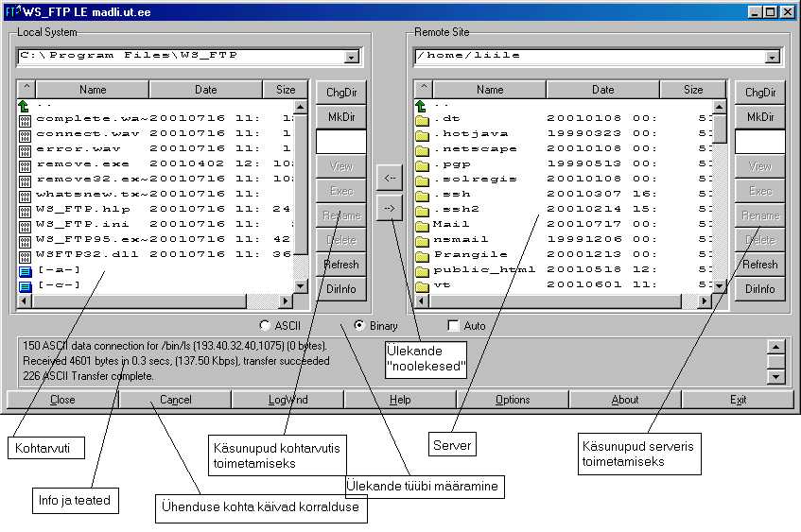
Task: Toggle local sort order caret header
Action: [x=26, y=90]
